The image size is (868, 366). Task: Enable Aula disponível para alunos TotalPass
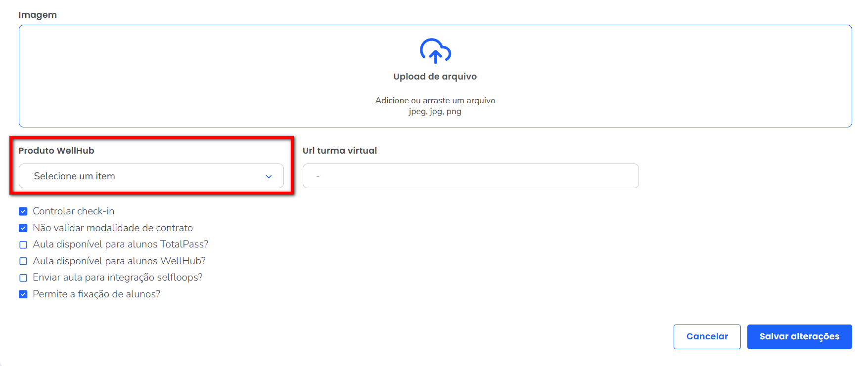click(x=23, y=244)
